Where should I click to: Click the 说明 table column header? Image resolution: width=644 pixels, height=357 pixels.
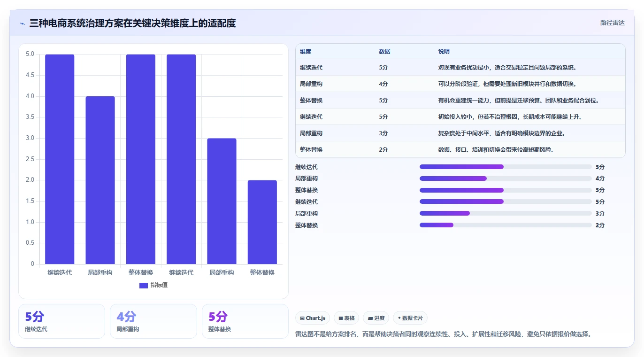coord(444,52)
